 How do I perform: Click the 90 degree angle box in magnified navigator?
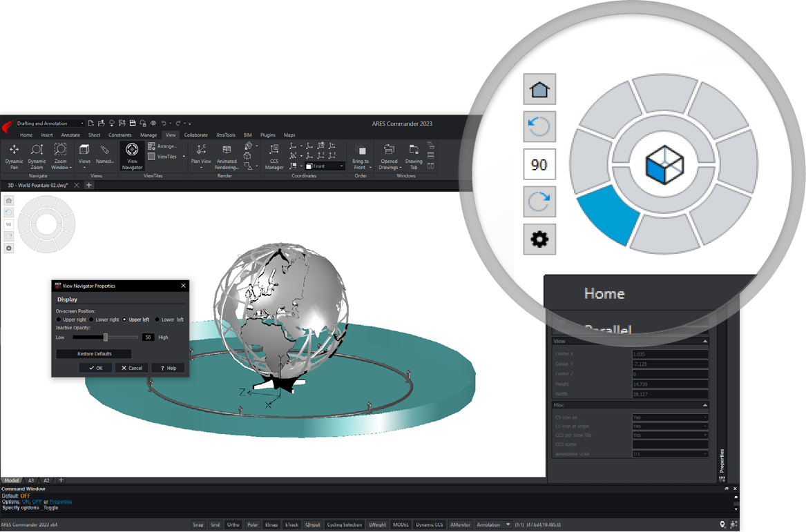539,164
